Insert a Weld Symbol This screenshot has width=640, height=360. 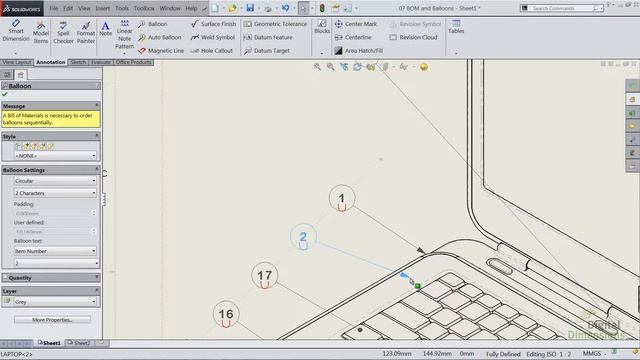click(213, 37)
